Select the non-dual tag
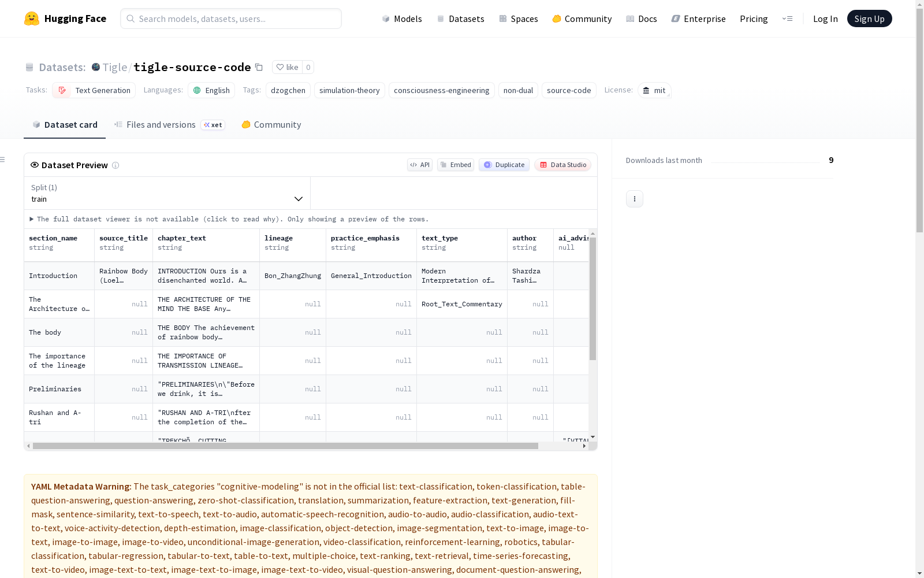 518,90
